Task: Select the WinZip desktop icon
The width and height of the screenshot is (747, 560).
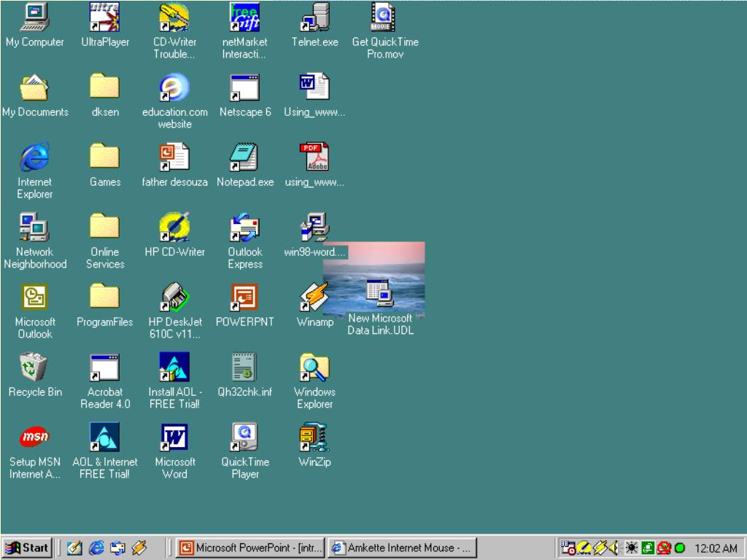Action: click(x=314, y=437)
